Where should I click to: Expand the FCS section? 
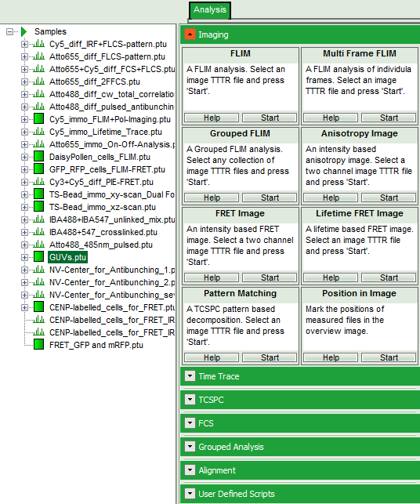tap(190, 423)
